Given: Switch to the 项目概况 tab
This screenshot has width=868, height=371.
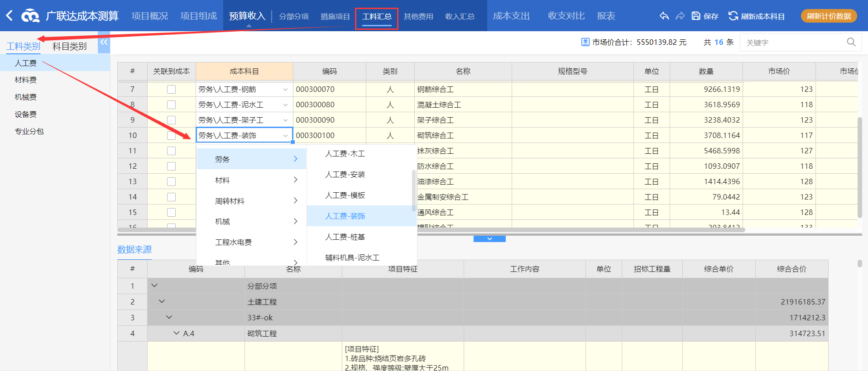Looking at the screenshot, I should click(x=150, y=16).
